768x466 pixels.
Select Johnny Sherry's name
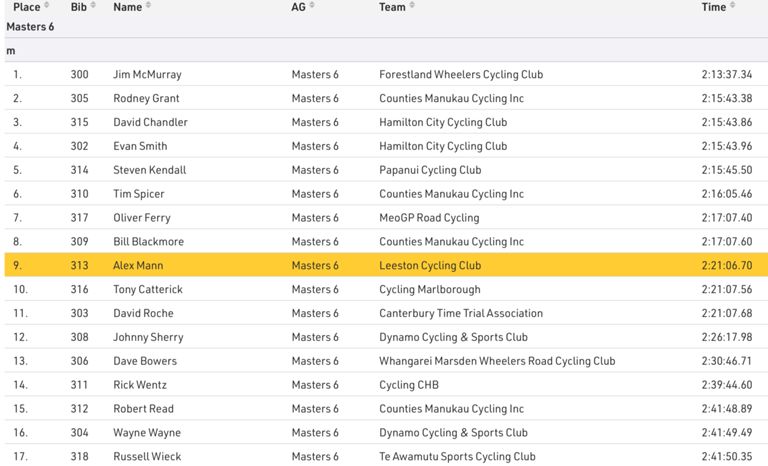(x=148, y=337)
